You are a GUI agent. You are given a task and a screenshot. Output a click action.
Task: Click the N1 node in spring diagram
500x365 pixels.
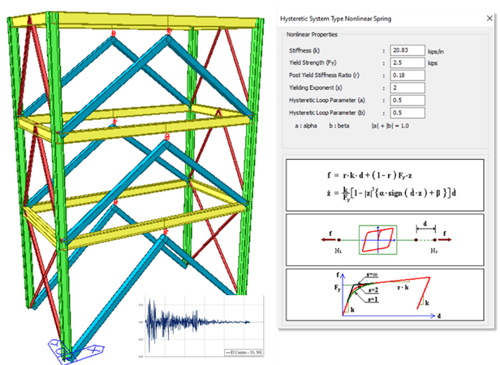pos(338,240)
